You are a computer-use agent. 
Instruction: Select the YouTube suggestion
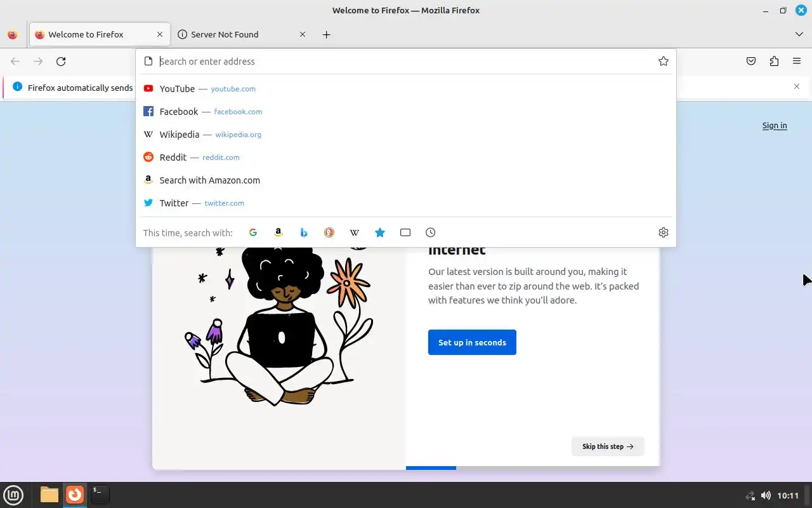[406, 89]
